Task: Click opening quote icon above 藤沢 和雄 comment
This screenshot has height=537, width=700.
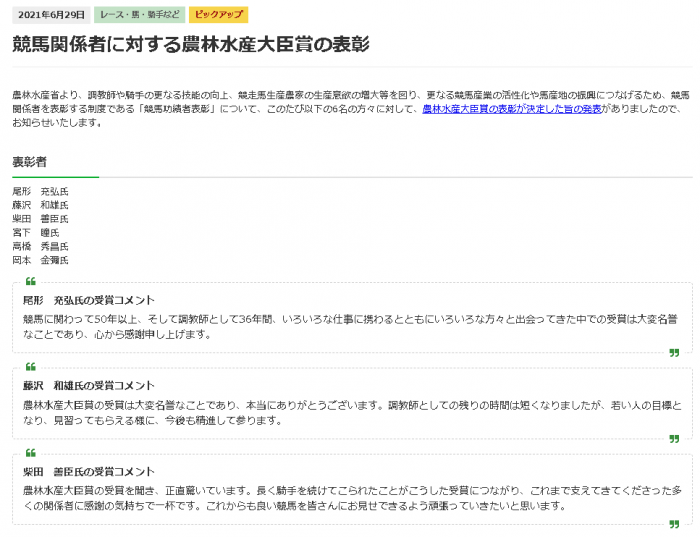Action: (30, 367)
